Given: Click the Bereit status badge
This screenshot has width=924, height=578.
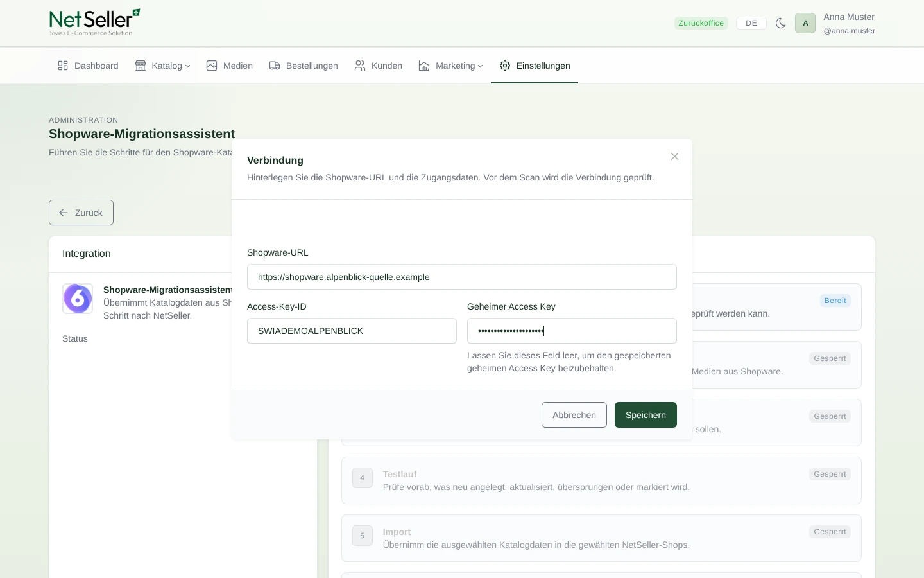Looking at the screenshot, I should (835, 301).
